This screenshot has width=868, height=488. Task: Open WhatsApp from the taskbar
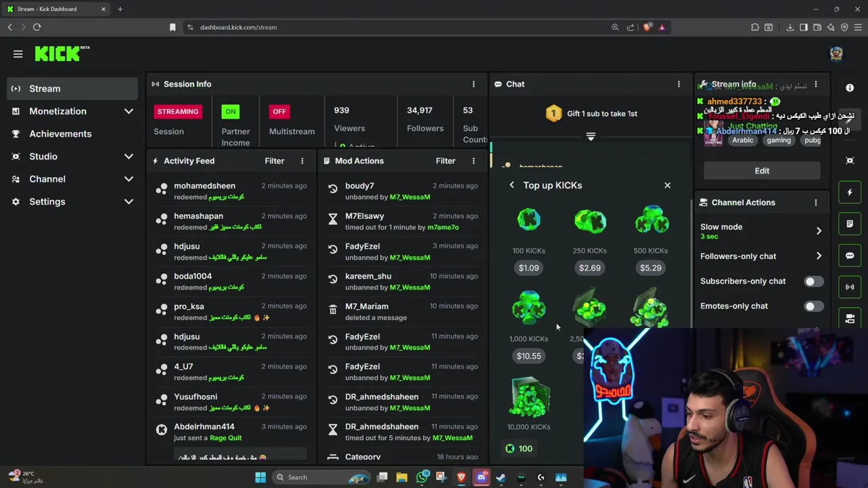click(422, 477)
